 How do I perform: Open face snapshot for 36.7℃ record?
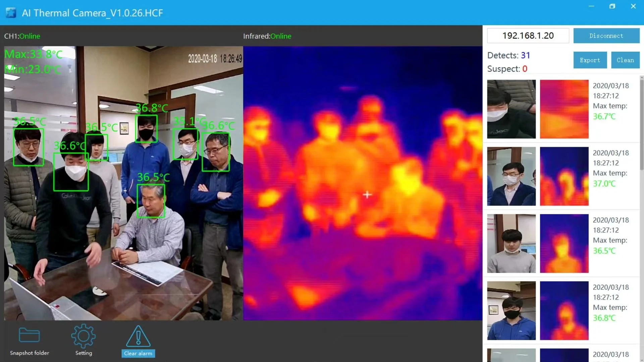pos(511,109)
